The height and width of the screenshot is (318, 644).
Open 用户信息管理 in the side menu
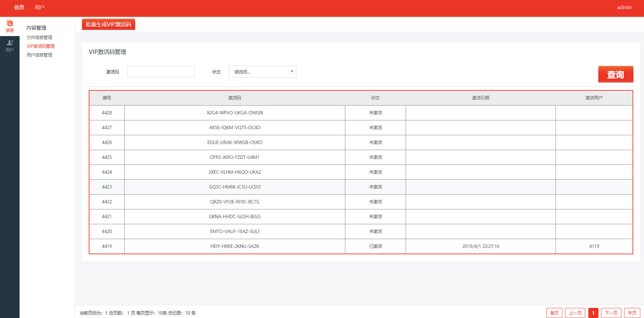click(39, 55)
